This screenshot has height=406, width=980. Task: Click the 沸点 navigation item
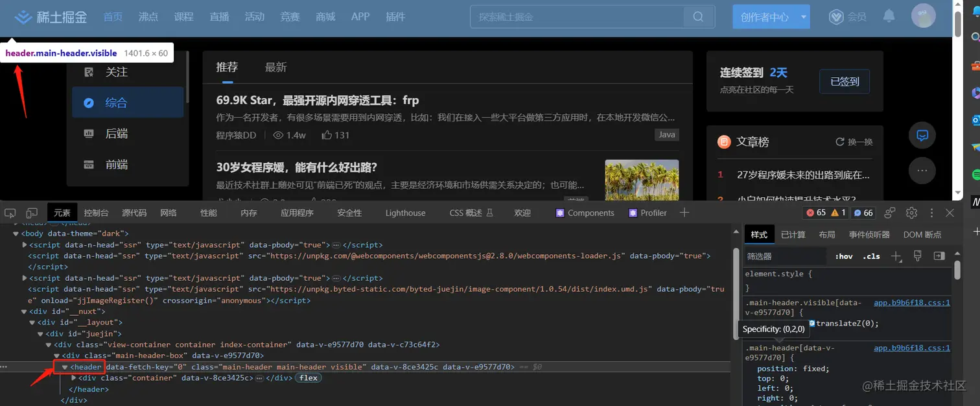click(x=148, y=17)
